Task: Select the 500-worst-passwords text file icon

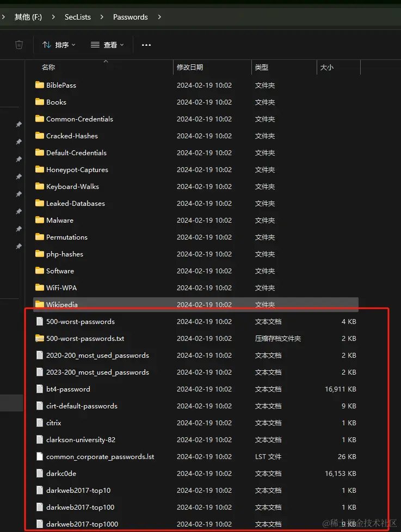Action: [x=40, y=321]
